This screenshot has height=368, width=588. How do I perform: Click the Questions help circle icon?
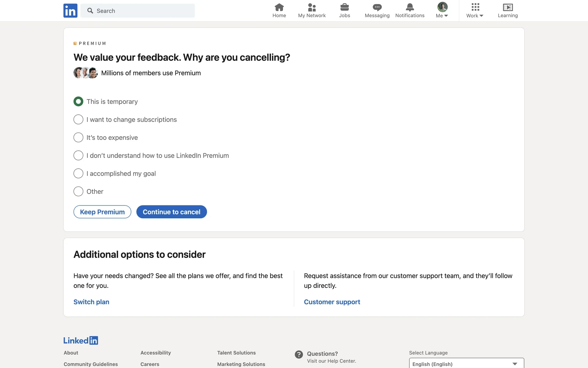point(299,355)
